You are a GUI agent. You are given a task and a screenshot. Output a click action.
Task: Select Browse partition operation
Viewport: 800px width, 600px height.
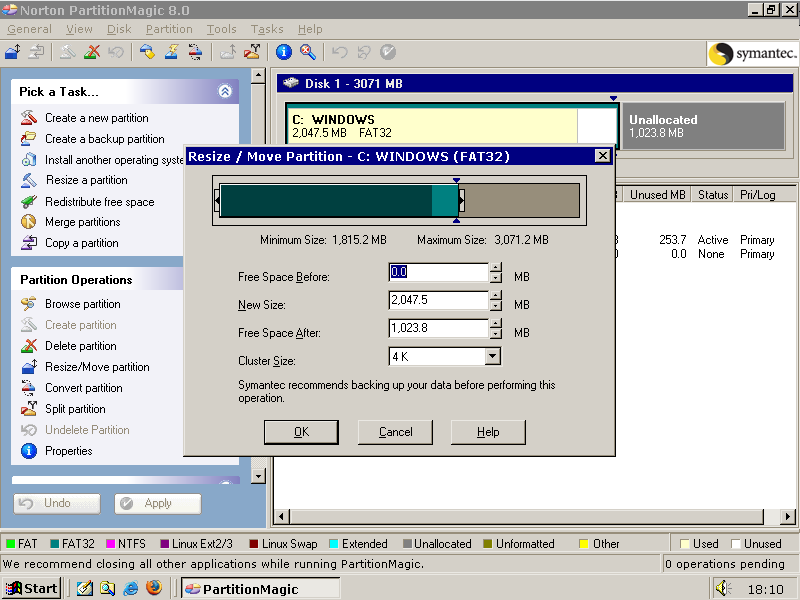pyautogui.click(x=71, y=304)
